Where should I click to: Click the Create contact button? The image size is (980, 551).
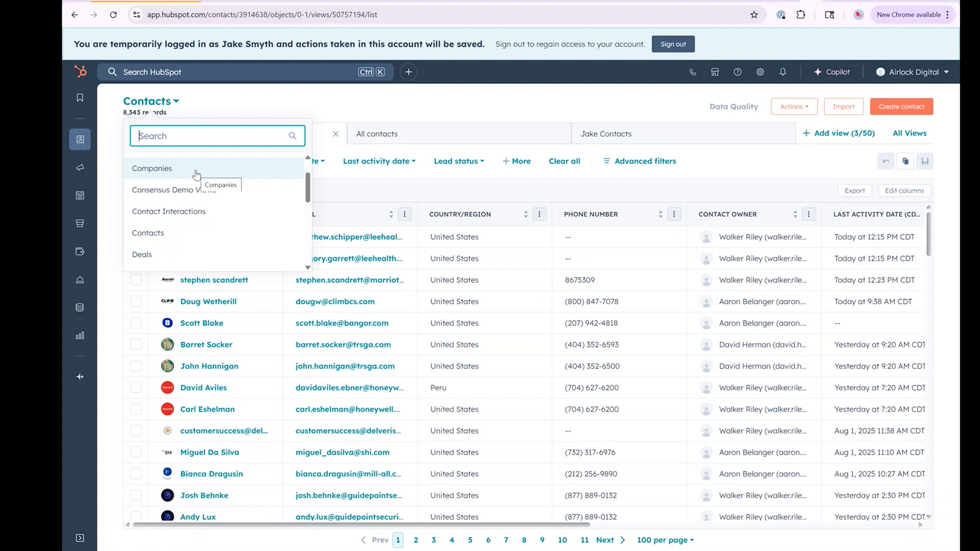(x=901, y=106)
